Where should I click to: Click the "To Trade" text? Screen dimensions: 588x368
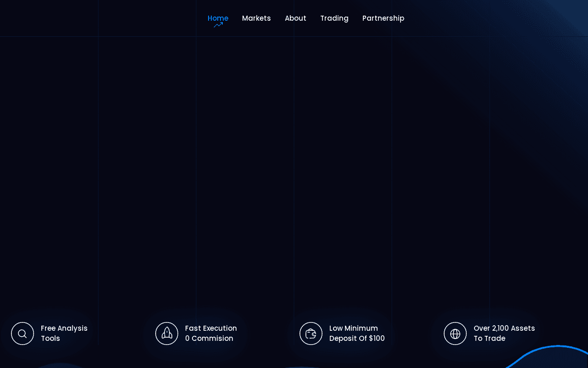(489, 339)
